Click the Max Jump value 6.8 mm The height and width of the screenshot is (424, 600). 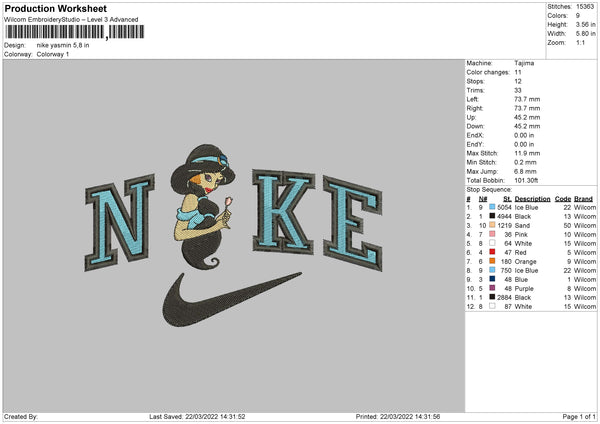click(525, 171)
